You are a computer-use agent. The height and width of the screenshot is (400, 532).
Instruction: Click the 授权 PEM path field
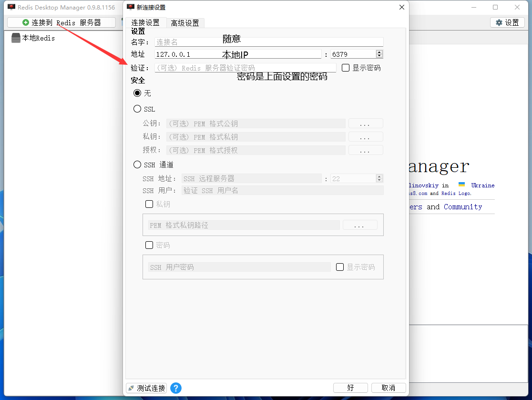(256, 150)
